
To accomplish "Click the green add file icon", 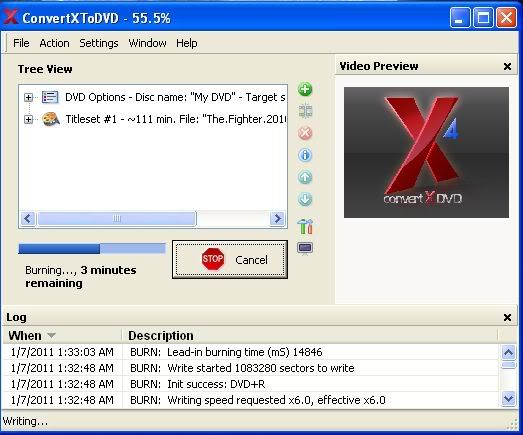I will pos(305,89).
